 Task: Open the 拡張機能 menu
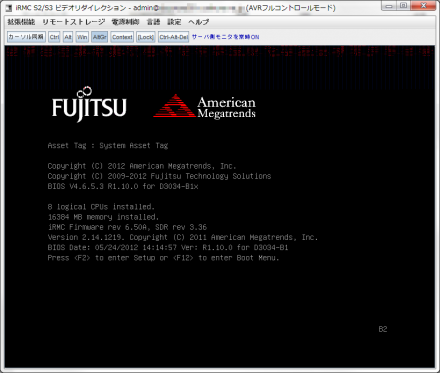21,22
